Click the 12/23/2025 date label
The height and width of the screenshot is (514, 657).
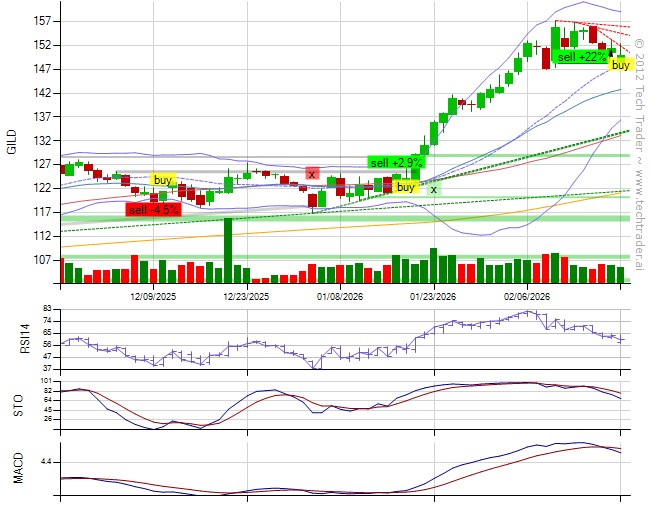(x=245, y=297)
